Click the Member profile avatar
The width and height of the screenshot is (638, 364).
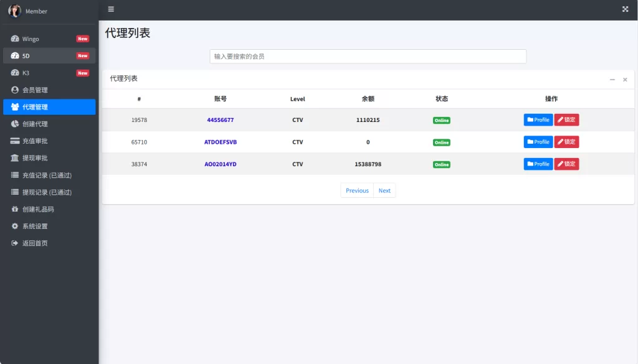(x=15, y=11)
